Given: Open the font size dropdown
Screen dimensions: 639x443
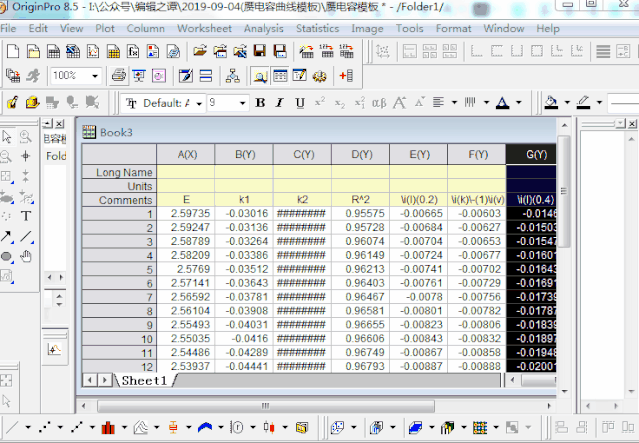Looking at the screenshot, I should click(x=241, y=103).
